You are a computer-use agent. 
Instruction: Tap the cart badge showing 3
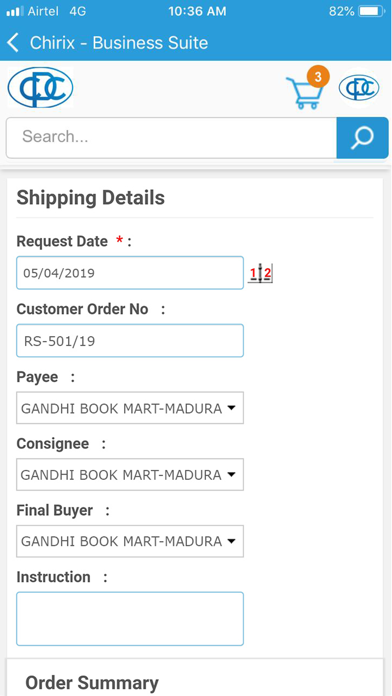tap(318, 77)
